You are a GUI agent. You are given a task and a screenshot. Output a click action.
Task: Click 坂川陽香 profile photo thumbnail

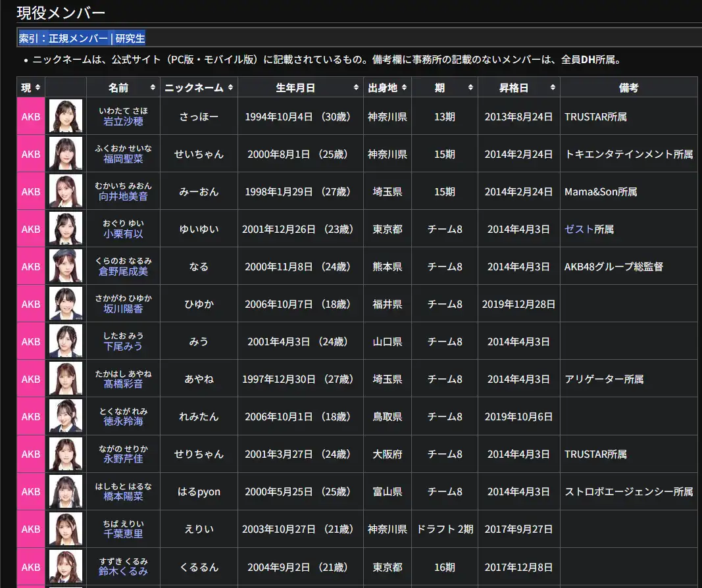tap(66, 304)
